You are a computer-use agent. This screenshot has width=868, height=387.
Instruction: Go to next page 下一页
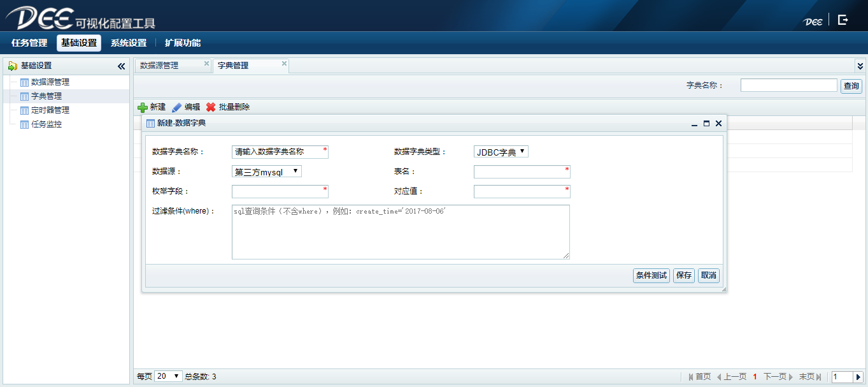tap(778, 377)
